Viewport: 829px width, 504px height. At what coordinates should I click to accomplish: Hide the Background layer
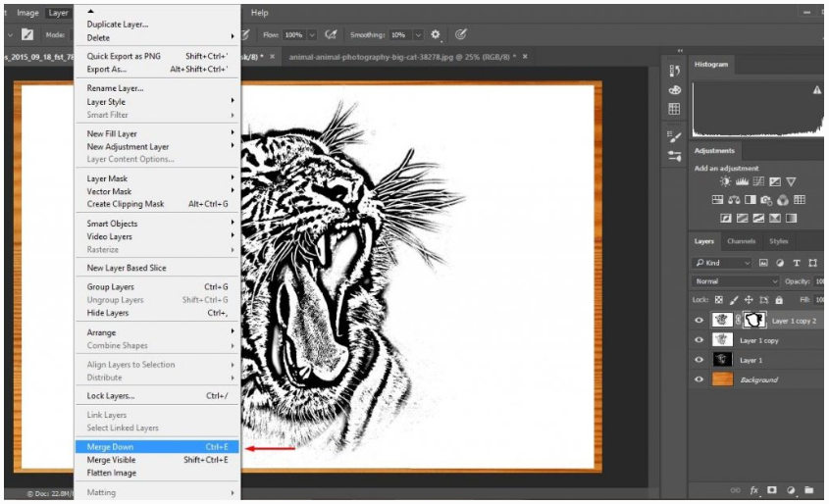click(699, 379)
